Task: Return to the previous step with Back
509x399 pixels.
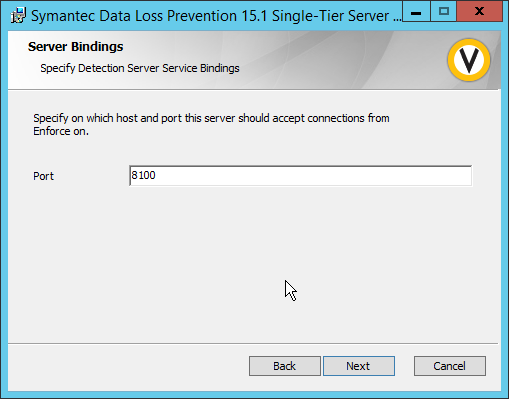Action: [x=285, y=366]
